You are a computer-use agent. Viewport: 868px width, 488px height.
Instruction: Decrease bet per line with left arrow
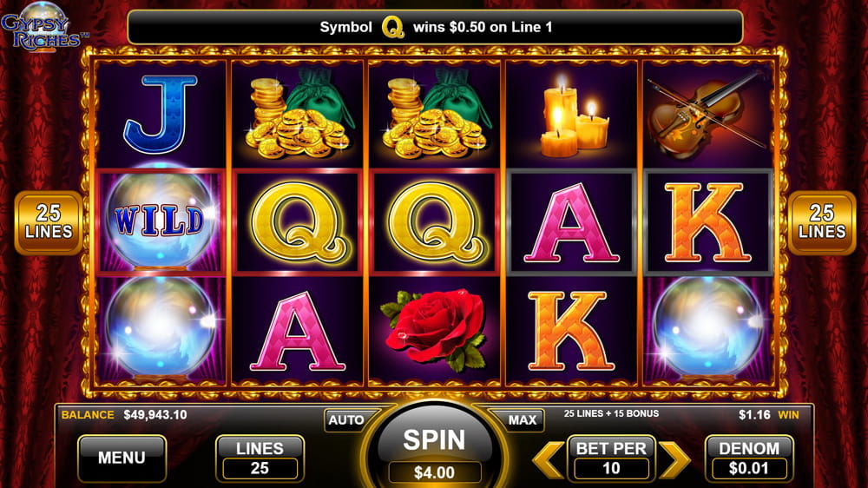(x=548, y=459)
